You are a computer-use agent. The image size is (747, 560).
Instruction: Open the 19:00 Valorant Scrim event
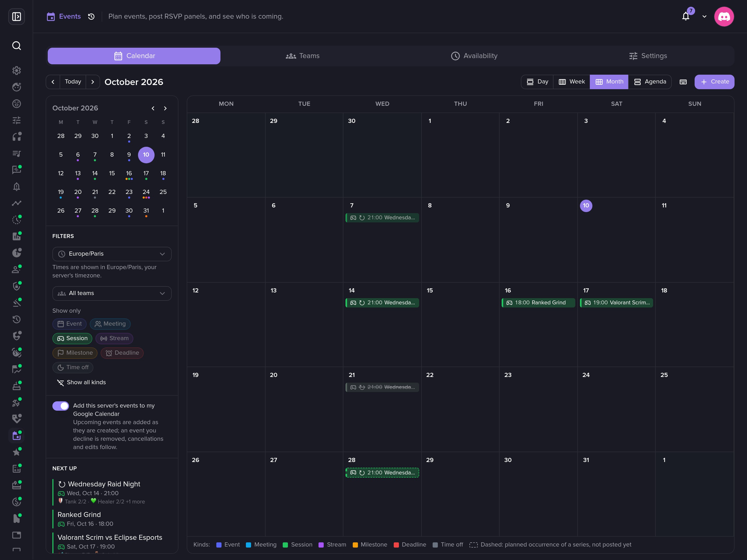click(x=616, y=303)
